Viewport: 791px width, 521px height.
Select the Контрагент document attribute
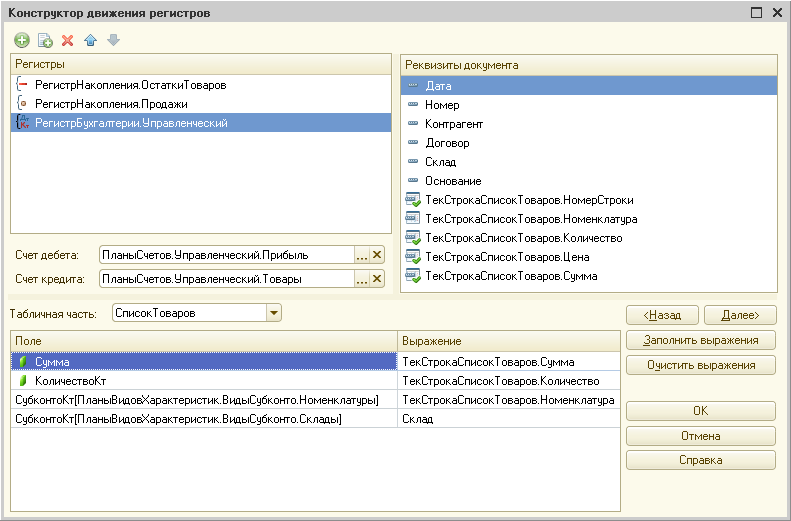pyautogui.click(x=454, y=124)
